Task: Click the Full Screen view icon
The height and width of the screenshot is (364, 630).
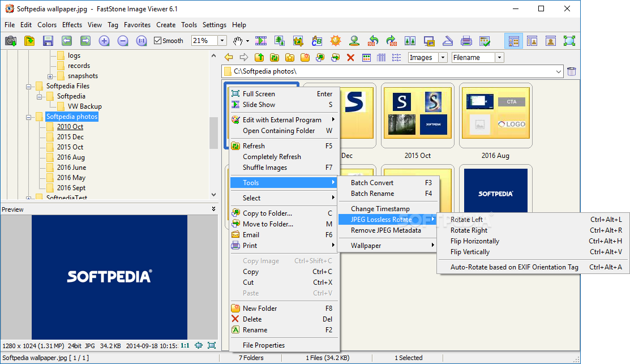Action: (569, 41)
